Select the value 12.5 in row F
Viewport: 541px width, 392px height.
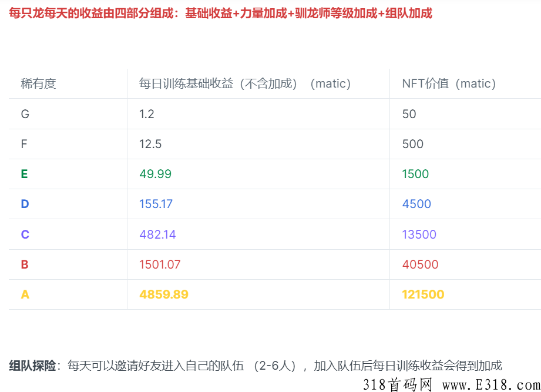tap(150, 144)
